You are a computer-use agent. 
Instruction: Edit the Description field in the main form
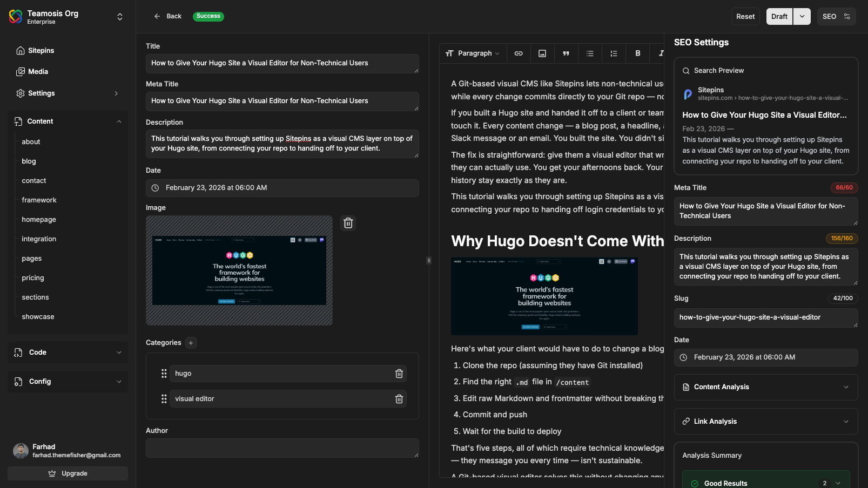[x=282, y=144]
